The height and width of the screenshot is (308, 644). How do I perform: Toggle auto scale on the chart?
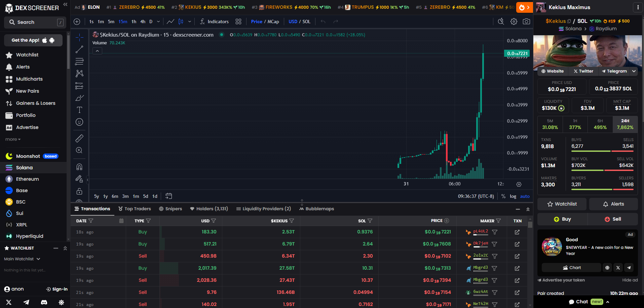pos(525,196)
